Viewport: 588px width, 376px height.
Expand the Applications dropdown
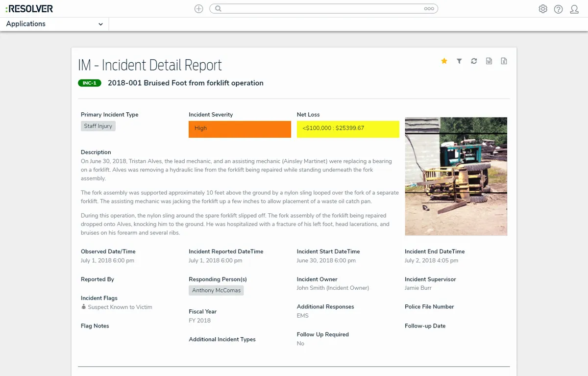(54, 24)
